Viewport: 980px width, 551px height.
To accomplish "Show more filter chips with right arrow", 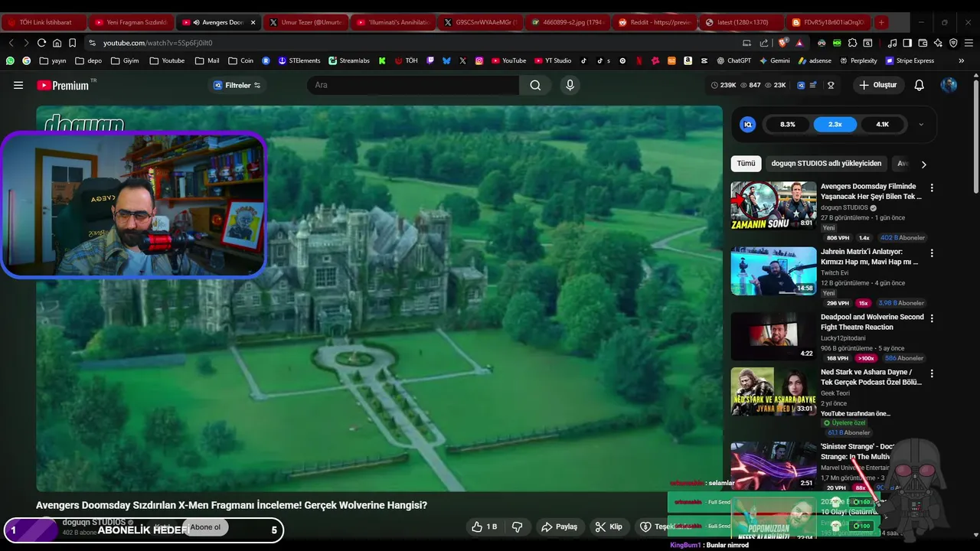I will [x=923, y=164].
